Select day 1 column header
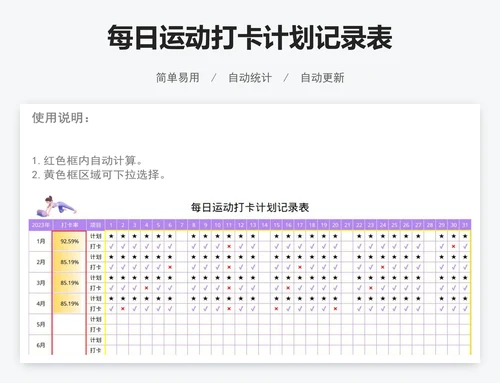This screenshot has height=383, width=500. click(x=111, y=225)
